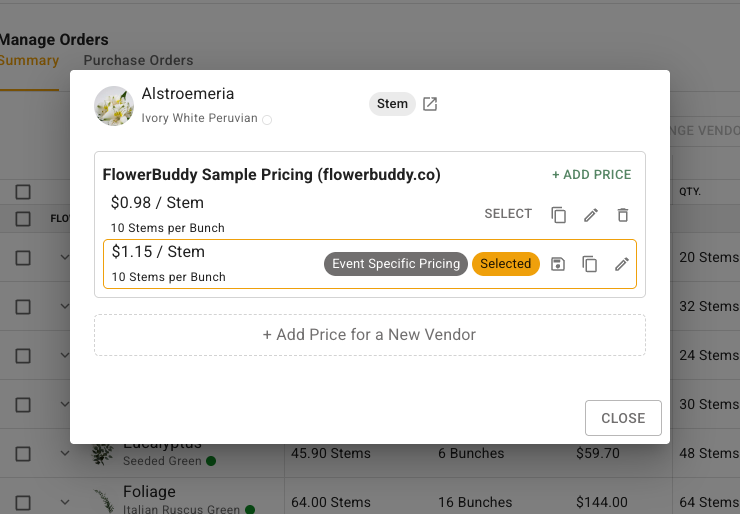Screen dimensions: 740x514
Task: Switch to the Summary tab
Action: click(29, 60)
